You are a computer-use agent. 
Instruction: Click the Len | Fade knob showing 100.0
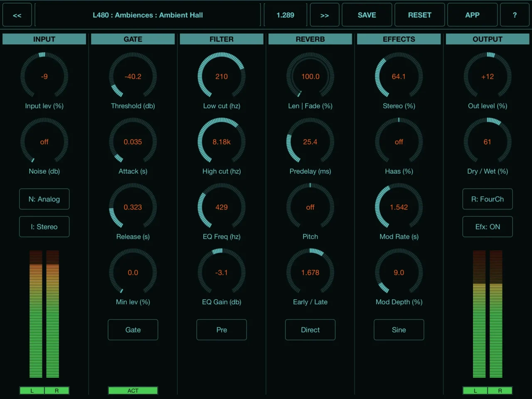[x=310, y=76]
